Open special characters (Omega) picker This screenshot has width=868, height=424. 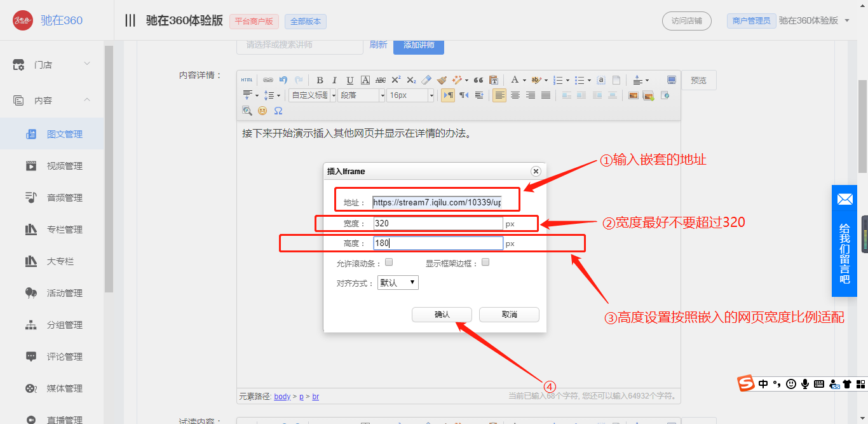[x=278, y=111]
